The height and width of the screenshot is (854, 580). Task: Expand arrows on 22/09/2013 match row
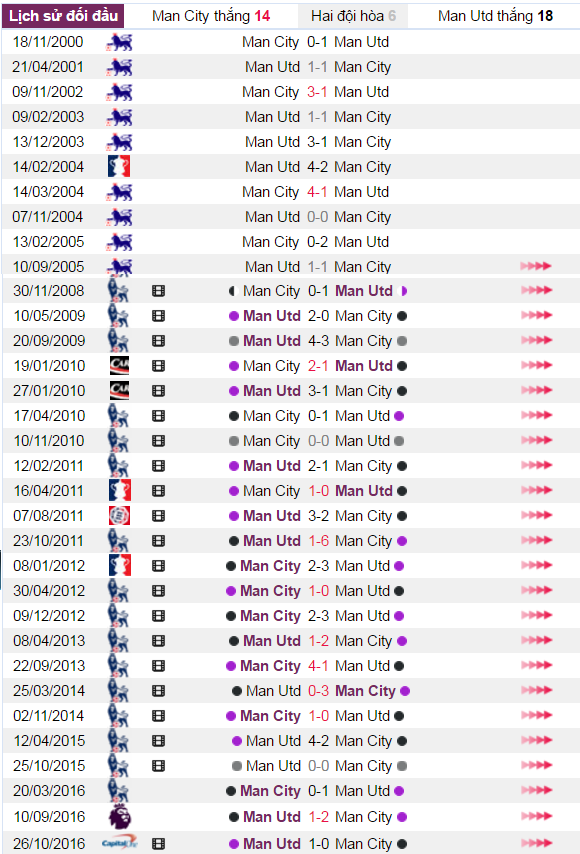536,665
